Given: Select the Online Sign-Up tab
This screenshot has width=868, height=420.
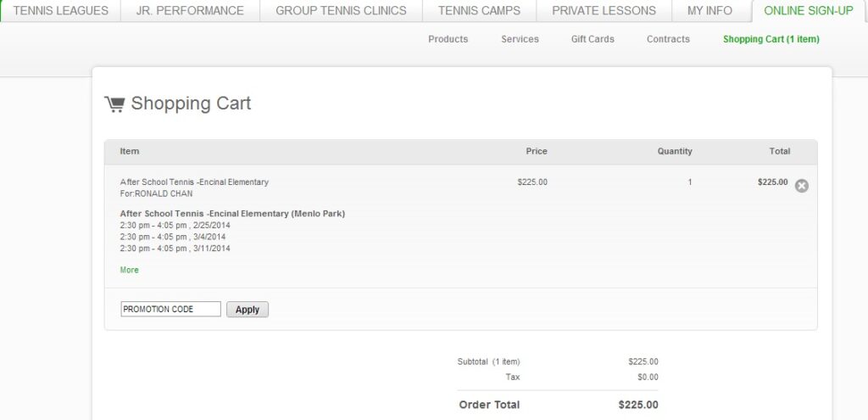Looking at the screenshot, I should pos(808,11).
